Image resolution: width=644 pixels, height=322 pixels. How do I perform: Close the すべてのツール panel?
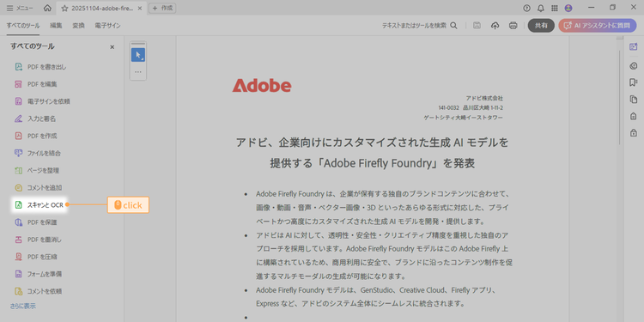click(x=112, y=47)
